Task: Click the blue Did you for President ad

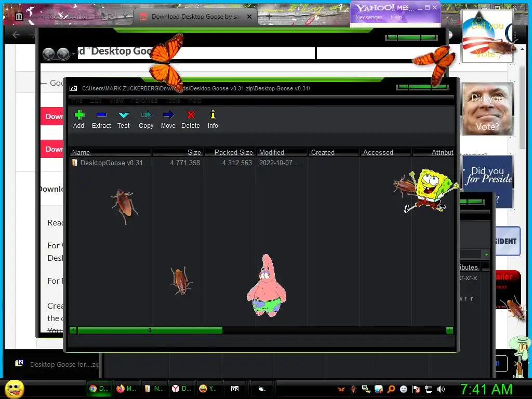Action: coord(487,182)
